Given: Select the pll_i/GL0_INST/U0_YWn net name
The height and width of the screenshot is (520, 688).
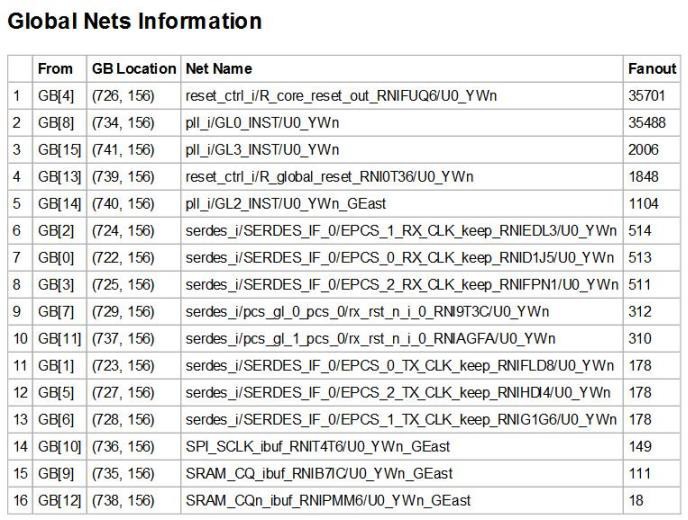Looking at the screenshot, I should (264, 123).
